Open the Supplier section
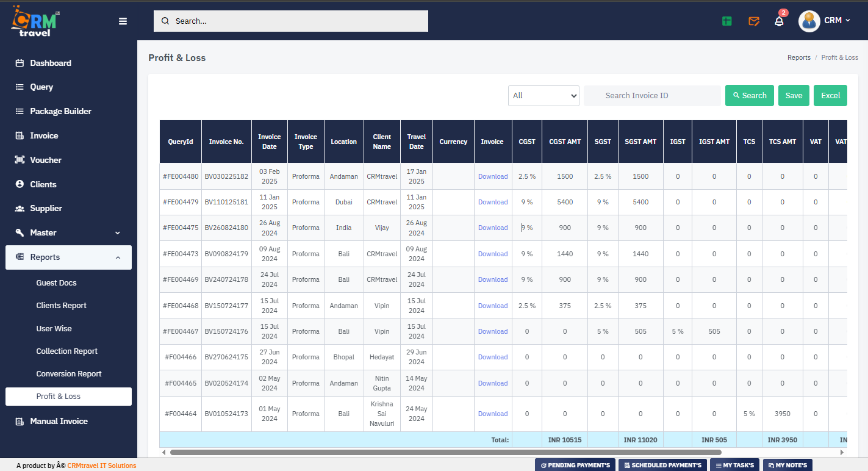The height and width of the screenshot is (471, 868). point(46,208)
